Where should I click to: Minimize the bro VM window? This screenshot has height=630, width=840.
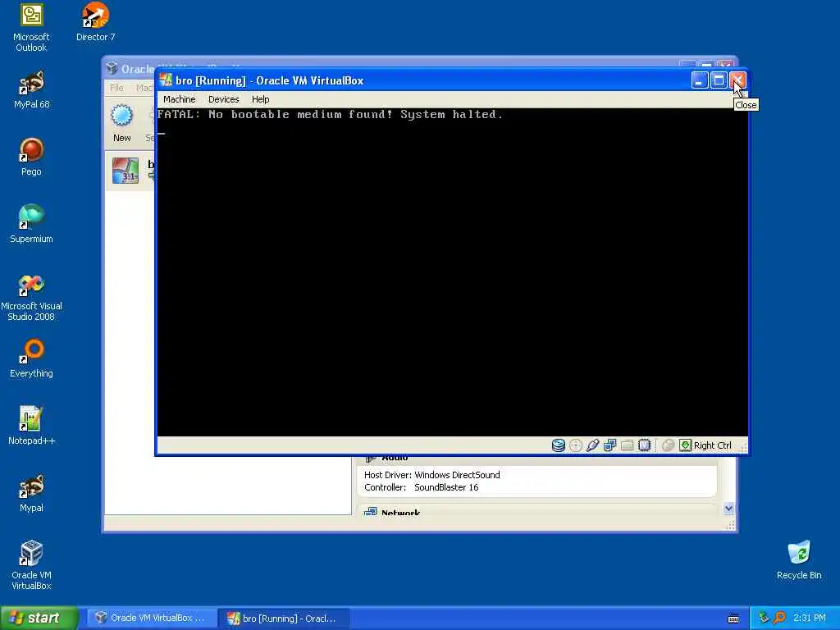click(699, 80)
